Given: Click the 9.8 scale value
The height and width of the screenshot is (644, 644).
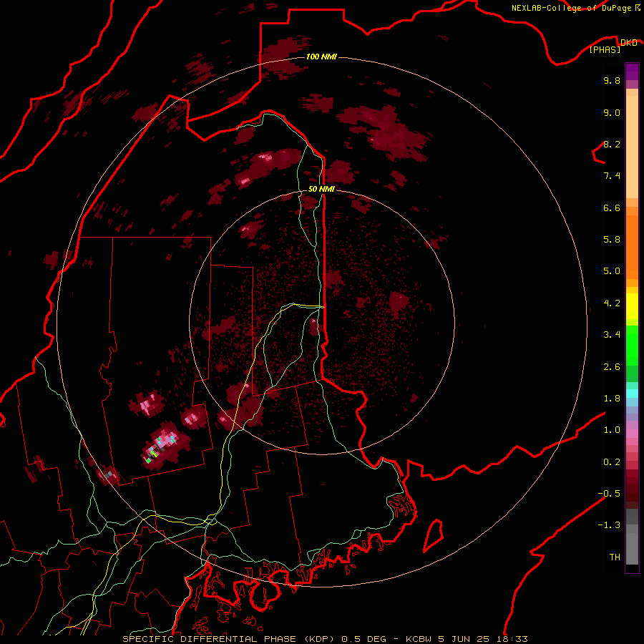Looking at the screenshot, I should 612,81.
